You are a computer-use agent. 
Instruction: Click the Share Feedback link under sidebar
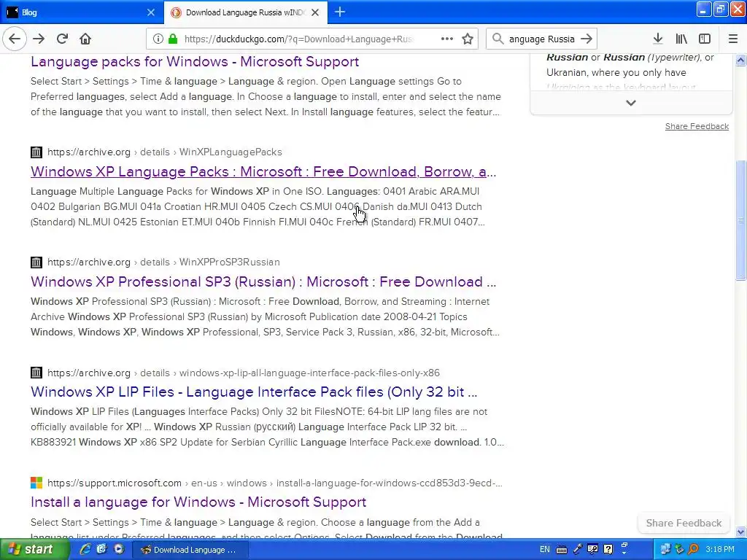[x=697, y=126]
